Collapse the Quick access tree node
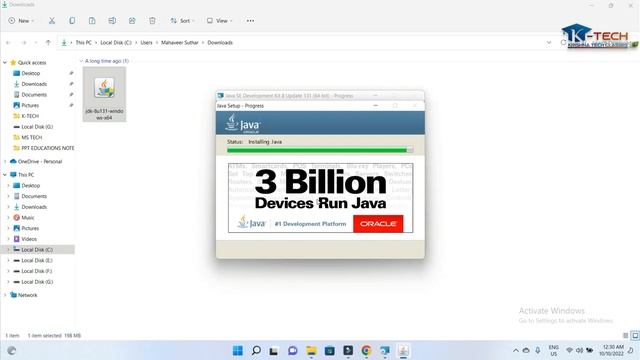This screenshot has width=640, height=360. click(5, 62)
